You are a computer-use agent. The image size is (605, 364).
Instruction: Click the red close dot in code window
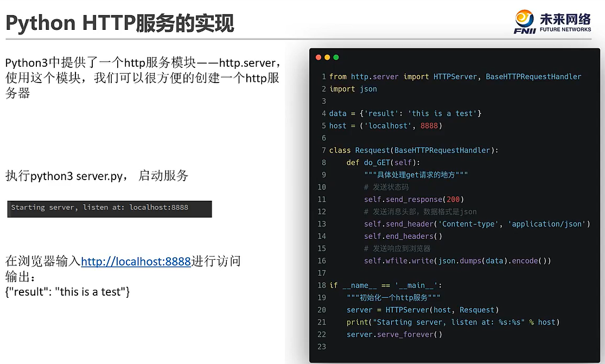(319, 58)
